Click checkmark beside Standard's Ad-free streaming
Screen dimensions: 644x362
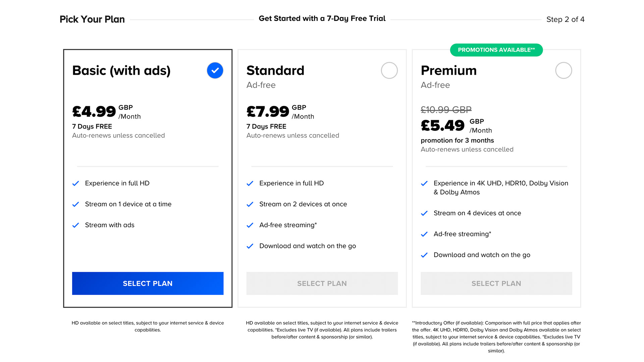[250, 225]
